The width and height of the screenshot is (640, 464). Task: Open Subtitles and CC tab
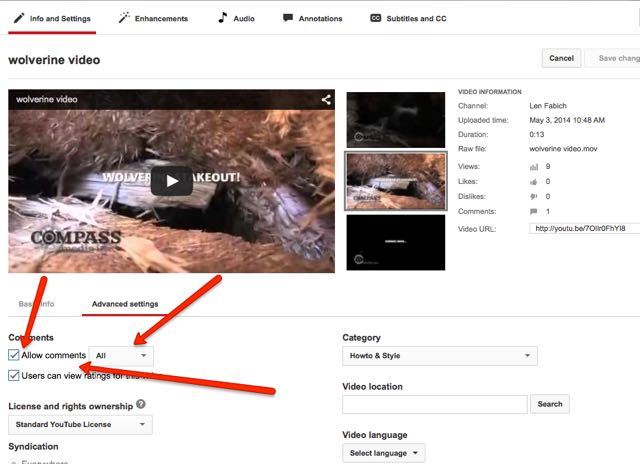tap(409, 19)
